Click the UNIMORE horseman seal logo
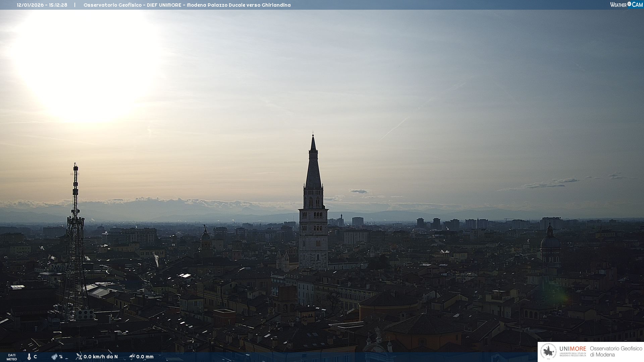Viewport: 644px width, 362px height. 548,352
